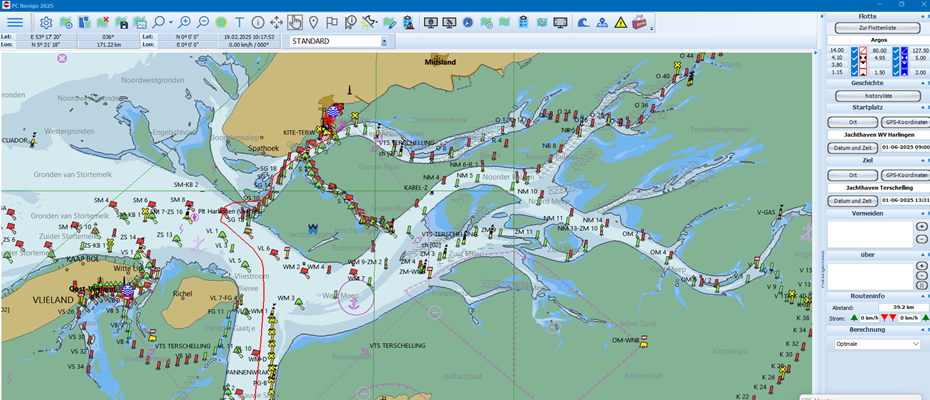Click the magenta anchor symbol on the map
The height and width of the screenshot is (400, 930).
pyautogui.click(x=354, y=304)
